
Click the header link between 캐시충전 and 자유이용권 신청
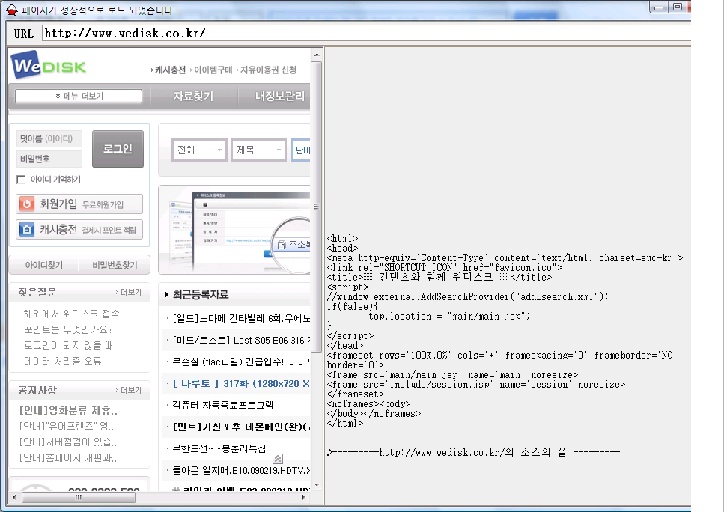(211, 70)
